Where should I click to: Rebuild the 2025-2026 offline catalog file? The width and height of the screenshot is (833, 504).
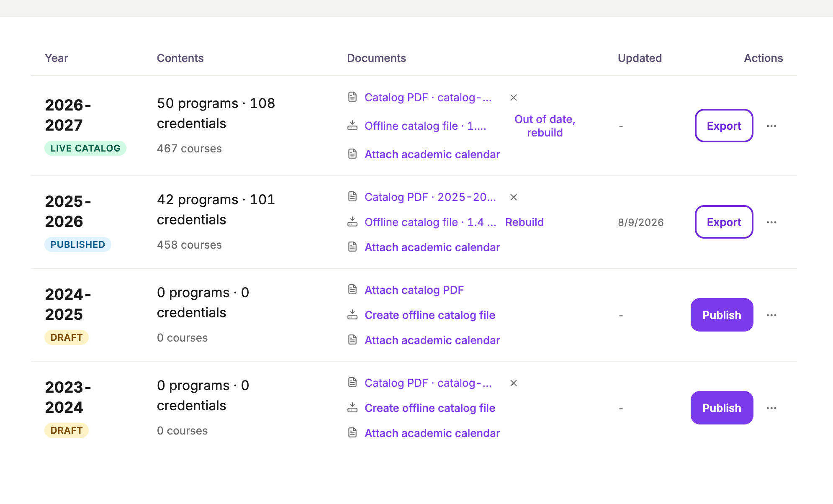tap(524, 222)
